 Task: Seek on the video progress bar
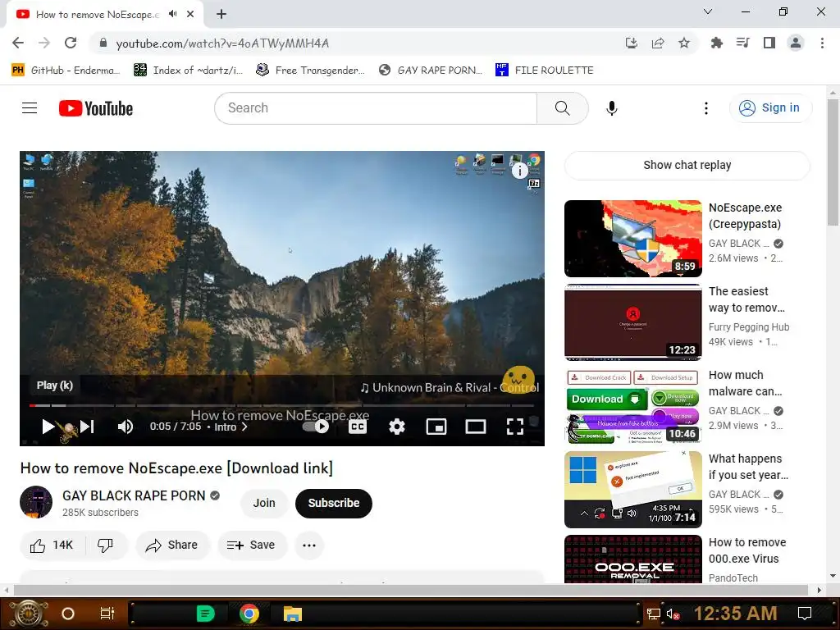coord(282,405)
